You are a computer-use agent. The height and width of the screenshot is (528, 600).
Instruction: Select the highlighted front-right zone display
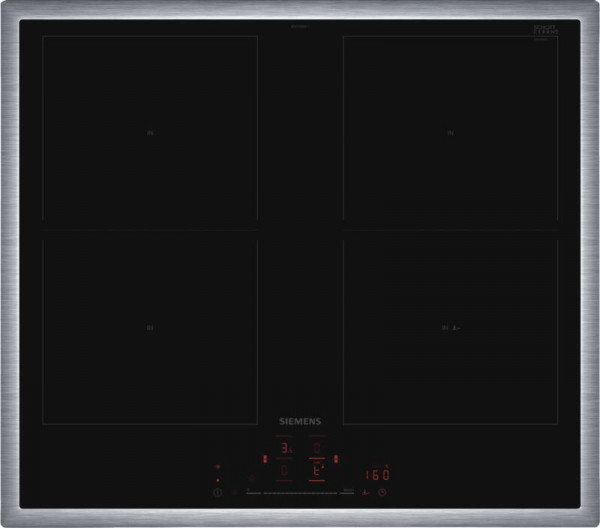318,470
